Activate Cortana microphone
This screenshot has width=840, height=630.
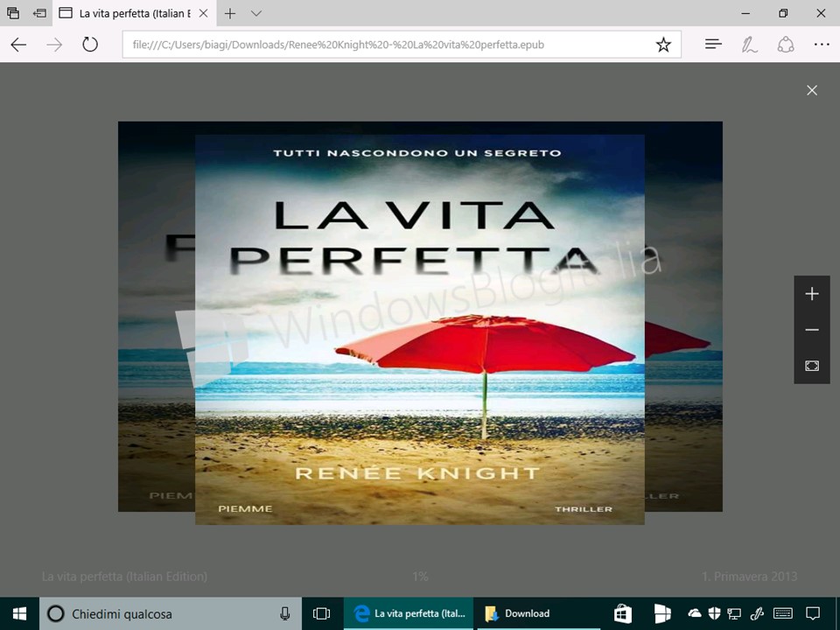coord(285,613)
